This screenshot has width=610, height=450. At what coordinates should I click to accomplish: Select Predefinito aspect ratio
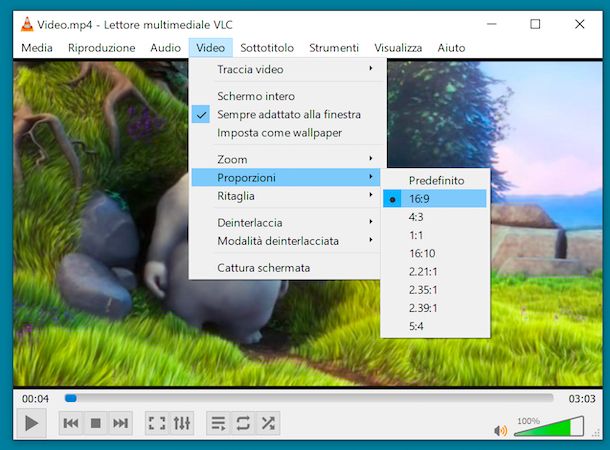click(x=435, y=180)
